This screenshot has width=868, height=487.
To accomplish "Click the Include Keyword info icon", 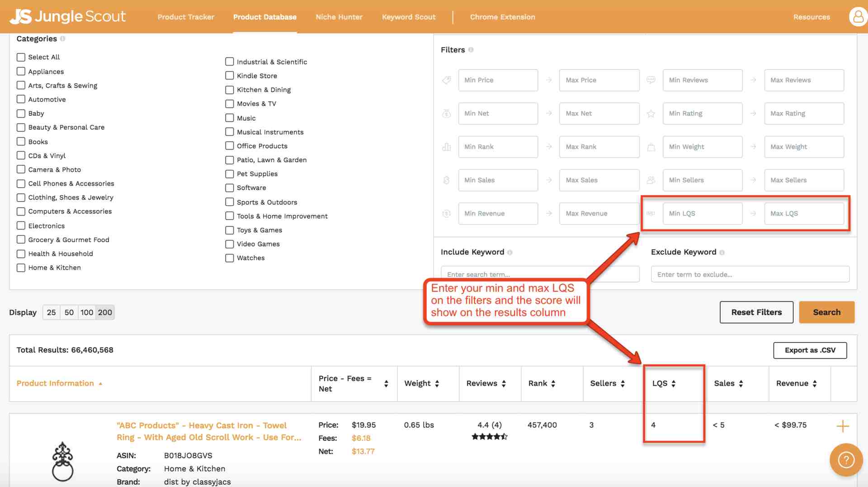I will [509, 253].
